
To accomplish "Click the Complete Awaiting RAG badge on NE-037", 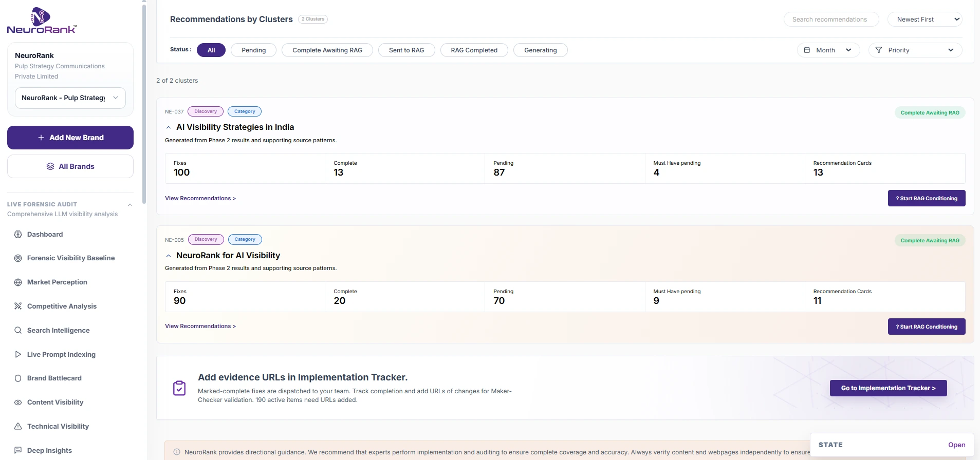I will point(930,112).
